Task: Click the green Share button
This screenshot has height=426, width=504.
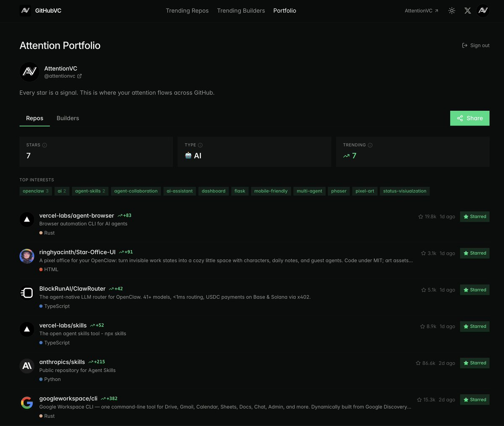Action: tap(470, 118)
